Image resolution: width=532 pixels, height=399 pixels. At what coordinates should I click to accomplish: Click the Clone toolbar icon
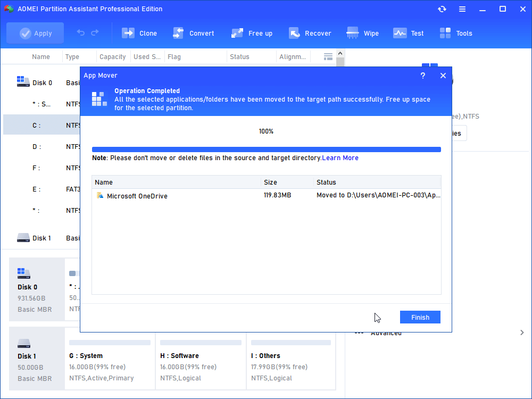click(139, 33)
